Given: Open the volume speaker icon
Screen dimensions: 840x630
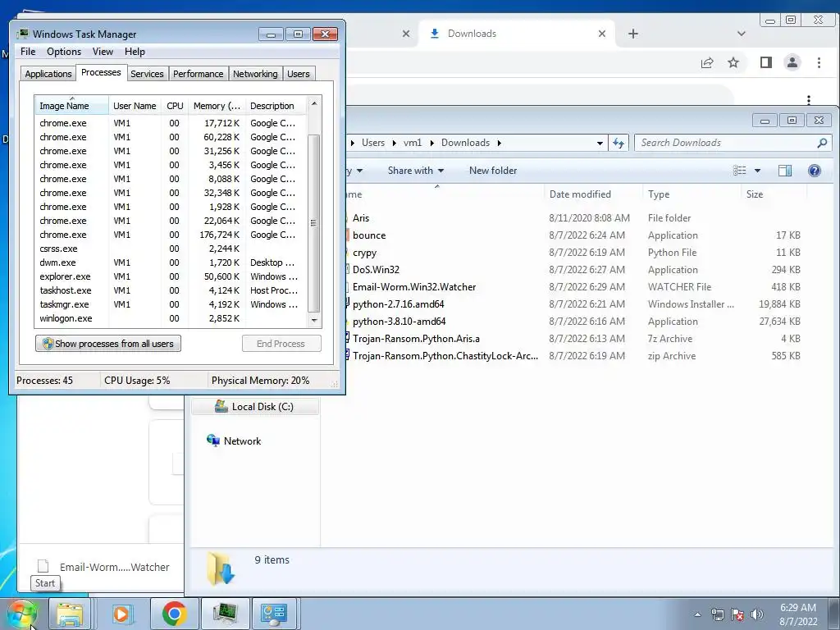Looking at the screenshot, I should (756, 614).
